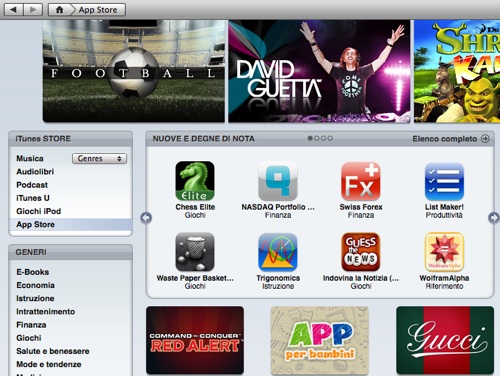Open the David Guetta banner
Screen dimensions: 500x376
click(319, 71)
